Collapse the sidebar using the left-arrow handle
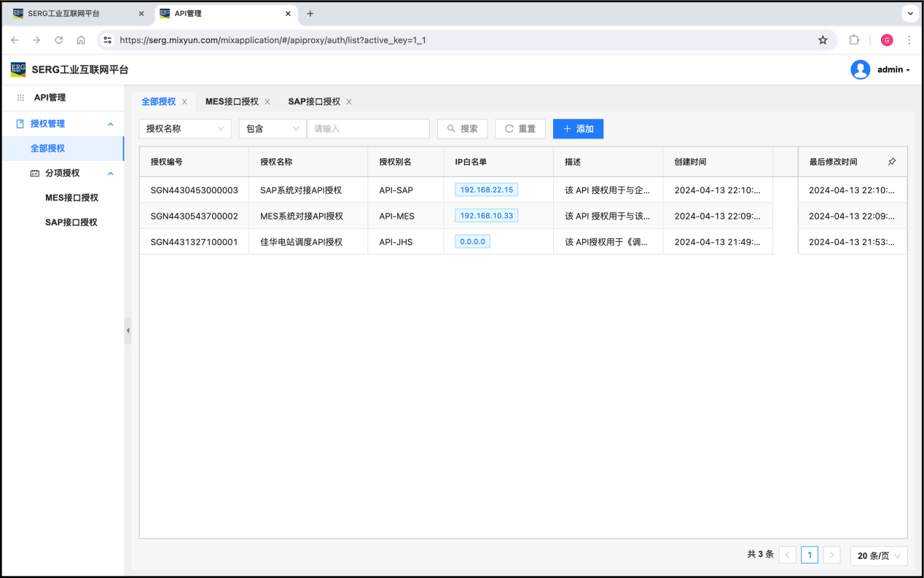 point(128,330)
